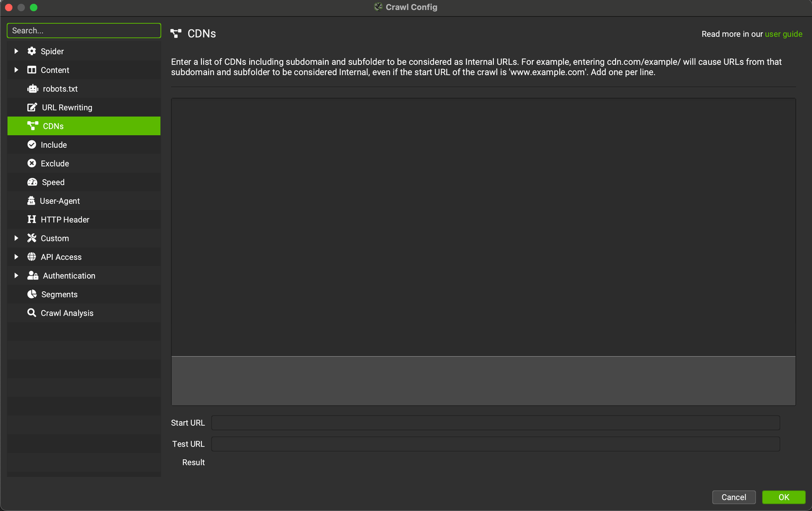
Task: Click the HTTP Header H icon
Action: point(31,220)
